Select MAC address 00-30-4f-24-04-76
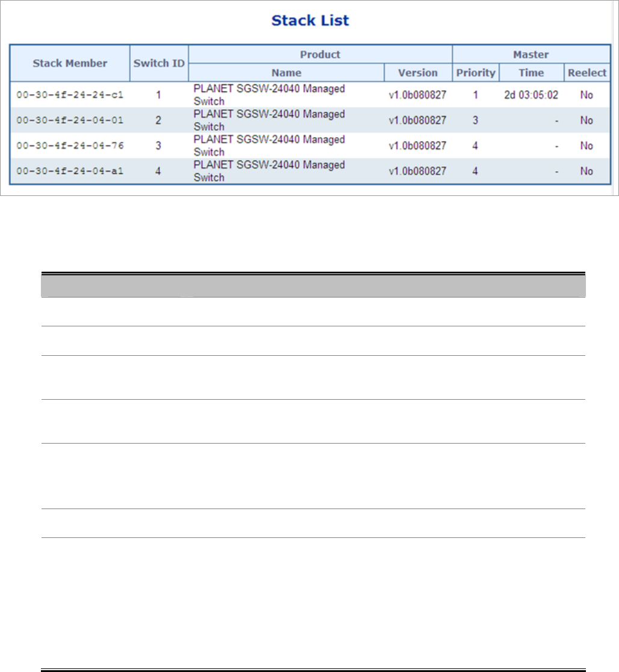The width and height of the screenshot is (619, 672). click(x=70, y=145)
